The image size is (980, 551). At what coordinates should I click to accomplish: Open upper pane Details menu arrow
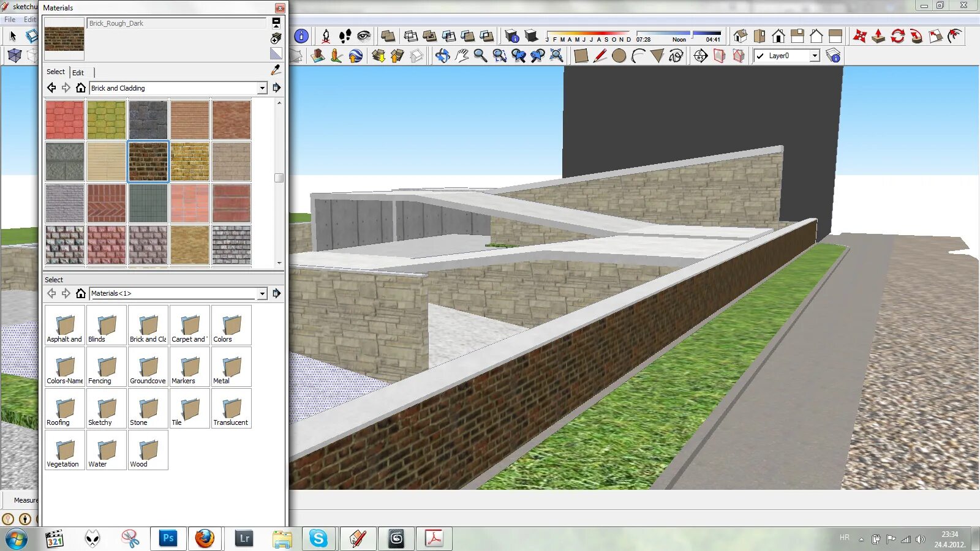(x=276, y=88)
